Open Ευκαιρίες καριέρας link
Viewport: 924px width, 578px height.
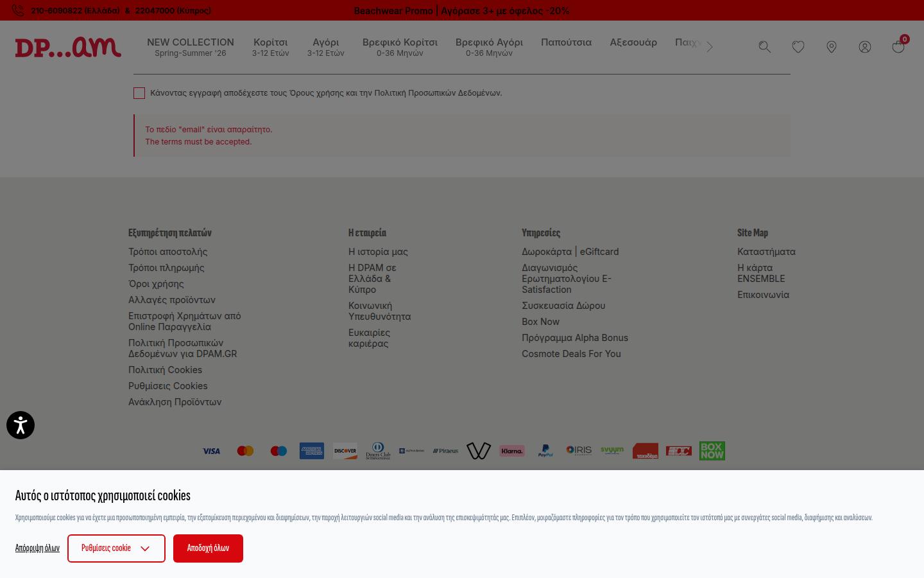tap(369, 338)
